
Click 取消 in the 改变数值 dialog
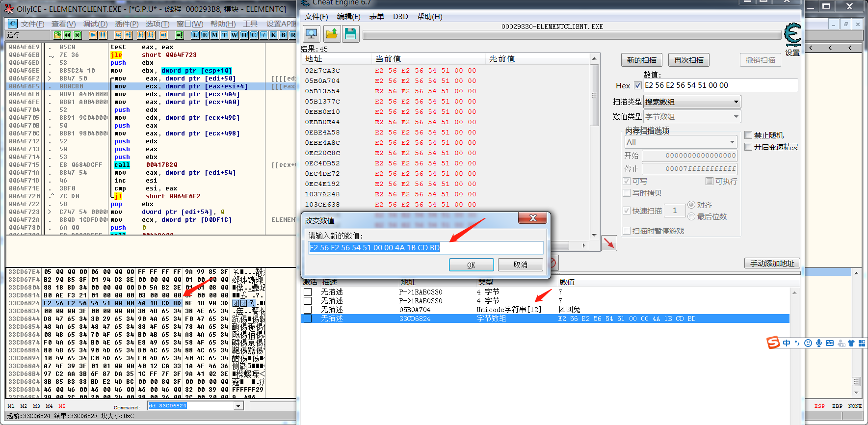coord(521,265)
